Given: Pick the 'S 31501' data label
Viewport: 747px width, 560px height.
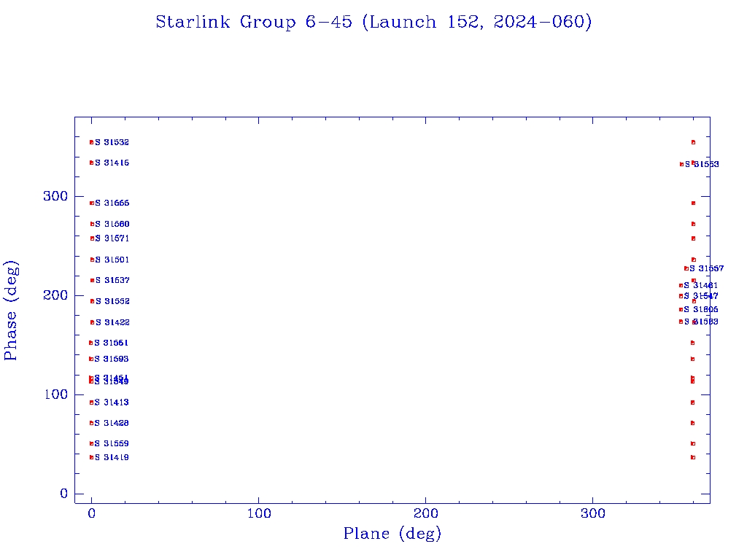Looking at the screenshot, I should click(x=112, y=260).
